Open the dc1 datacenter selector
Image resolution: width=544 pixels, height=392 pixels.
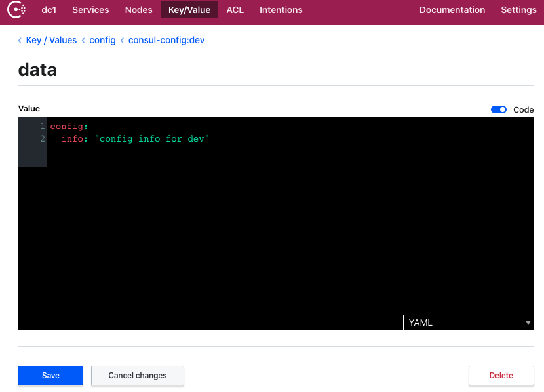coord(49,10)
